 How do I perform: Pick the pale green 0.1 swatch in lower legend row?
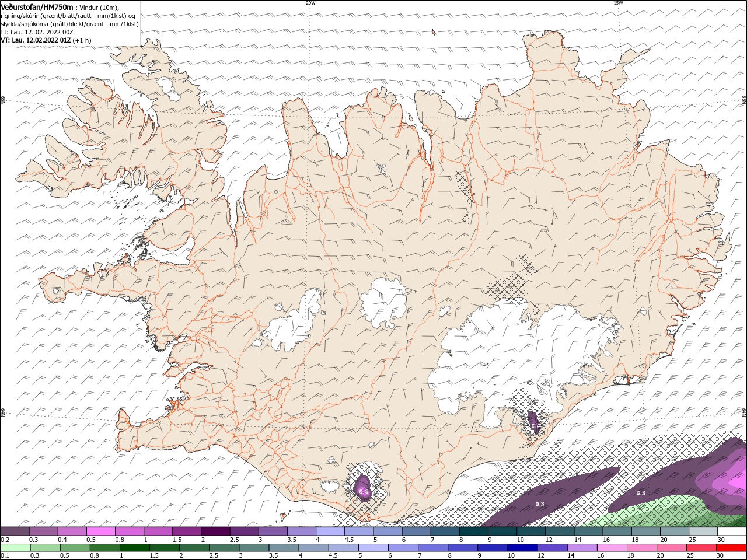pos(15,548)
